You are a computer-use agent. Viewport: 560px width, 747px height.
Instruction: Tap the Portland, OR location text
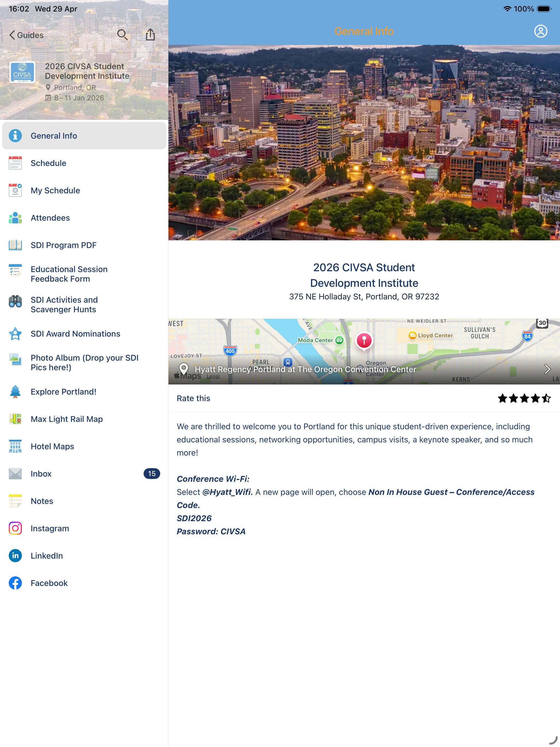75,87
